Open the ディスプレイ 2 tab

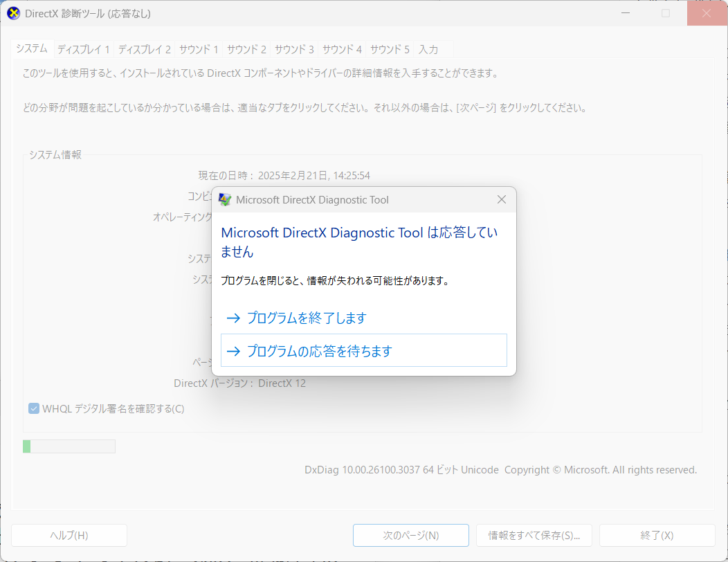(x=144, y=49)
